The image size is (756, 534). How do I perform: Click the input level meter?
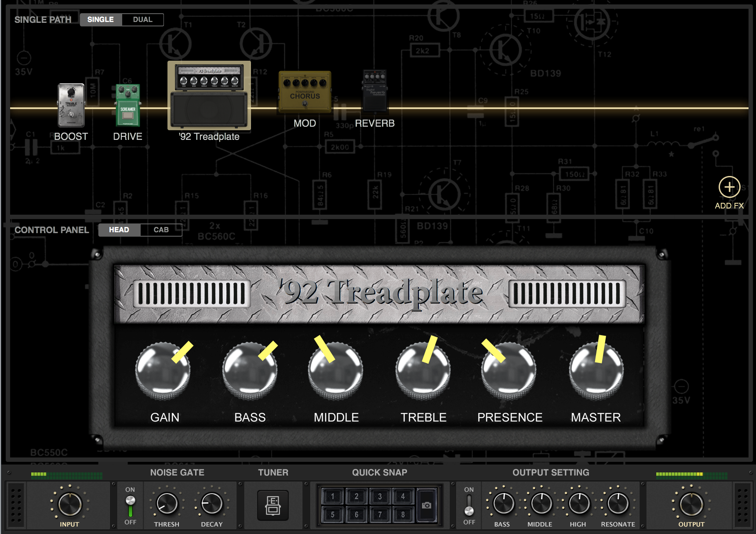point(67,475)
